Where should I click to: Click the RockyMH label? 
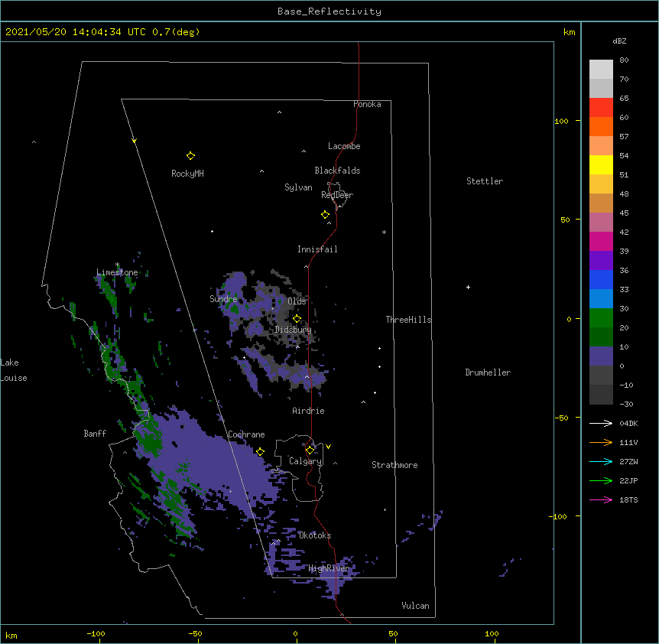(187, 174)
